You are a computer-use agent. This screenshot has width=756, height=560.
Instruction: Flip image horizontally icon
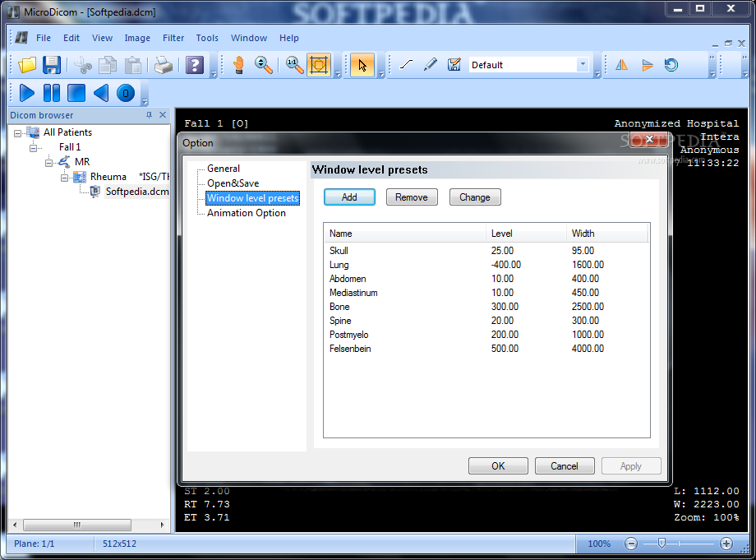[621, 65]
